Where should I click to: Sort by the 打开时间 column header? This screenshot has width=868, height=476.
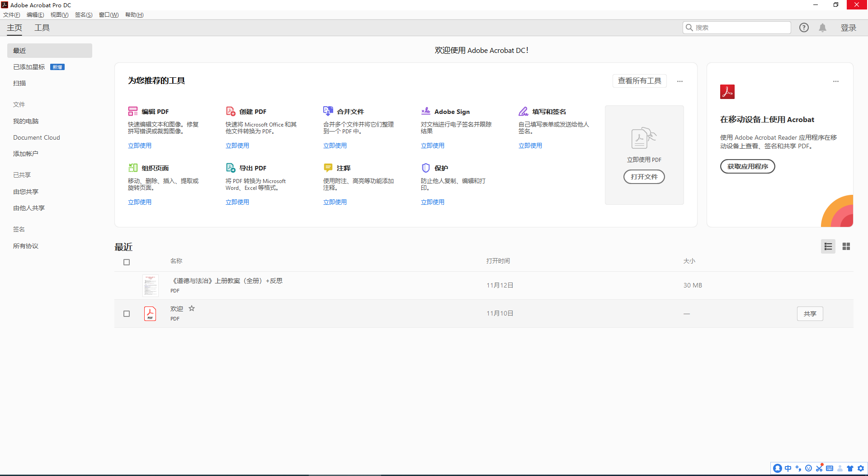(498, 261)
